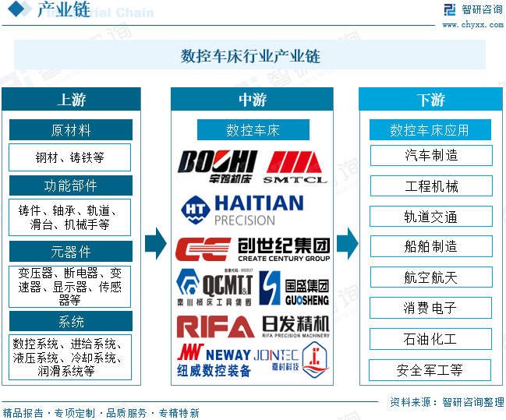Click the 原材料 section header

click(71, 130)
